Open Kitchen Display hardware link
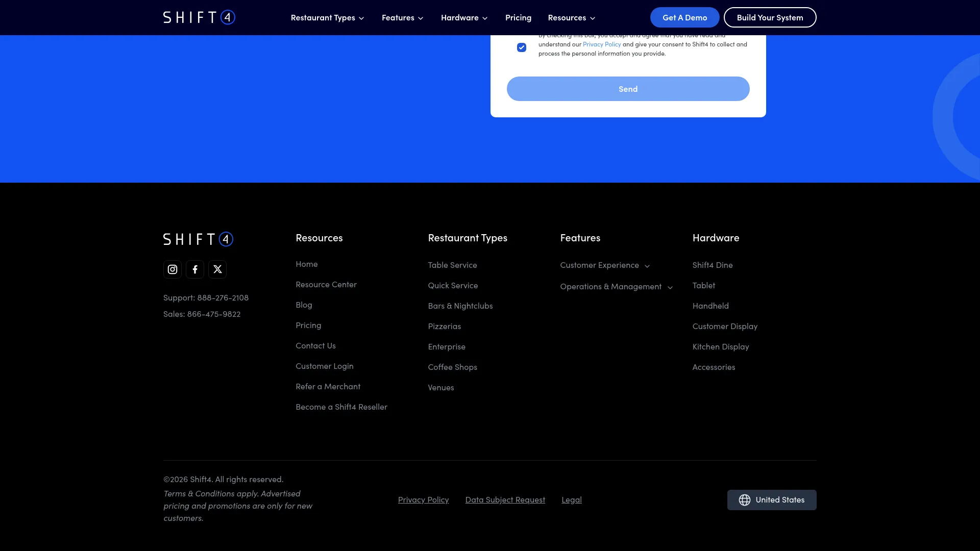980x551 pixels. point(721,347)
